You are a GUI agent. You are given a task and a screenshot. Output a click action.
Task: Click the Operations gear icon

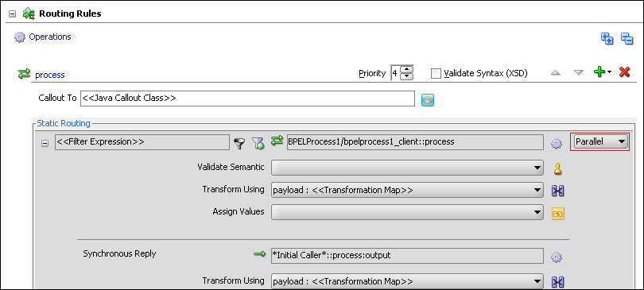(20, 37)
